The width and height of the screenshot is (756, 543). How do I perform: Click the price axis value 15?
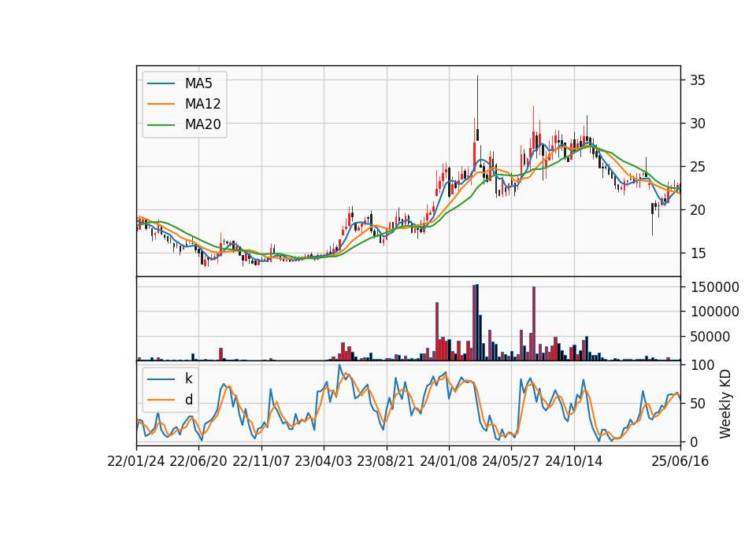pos(697,253)
